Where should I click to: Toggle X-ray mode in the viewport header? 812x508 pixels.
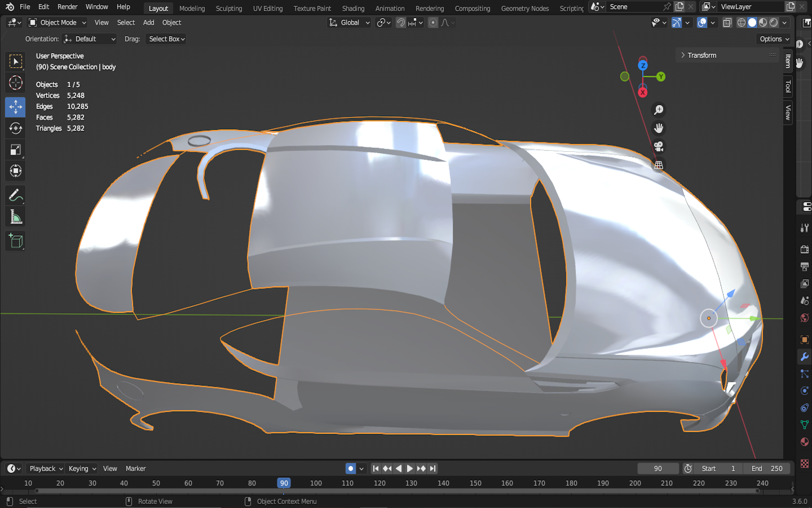(727, 23)
